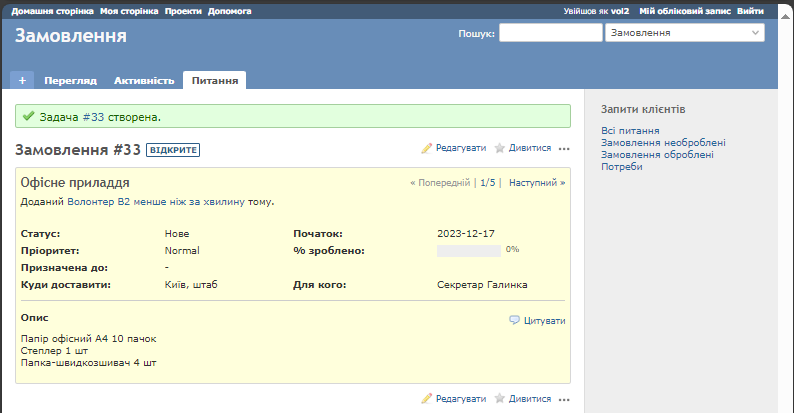The height and width of the screenshot is (413, 794).
Task: Click inside the search Пошук field
Action: (x=549, y=33)
